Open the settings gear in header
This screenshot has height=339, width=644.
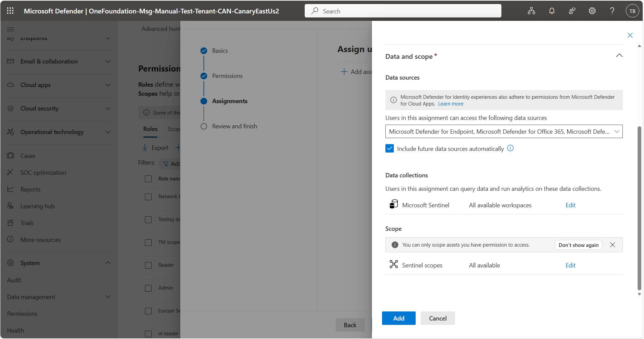(592, 11)
